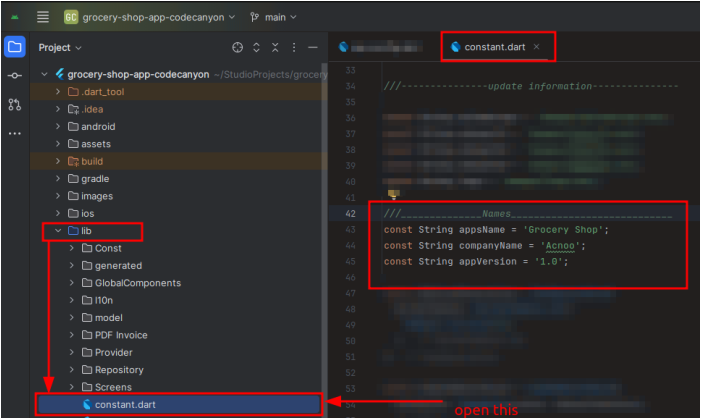Click Expand All in Project panel
702x419 pixels.
[x=256, y=47]
